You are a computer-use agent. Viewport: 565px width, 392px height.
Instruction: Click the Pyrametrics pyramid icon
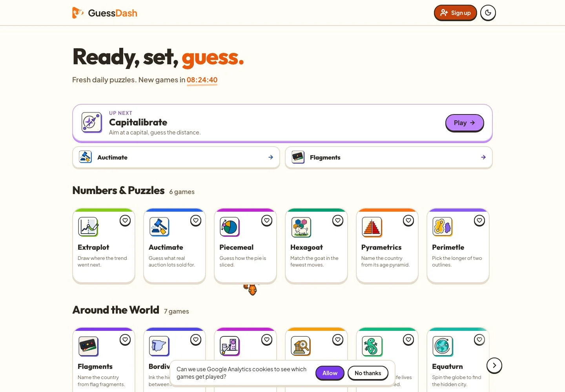(372, 227)
